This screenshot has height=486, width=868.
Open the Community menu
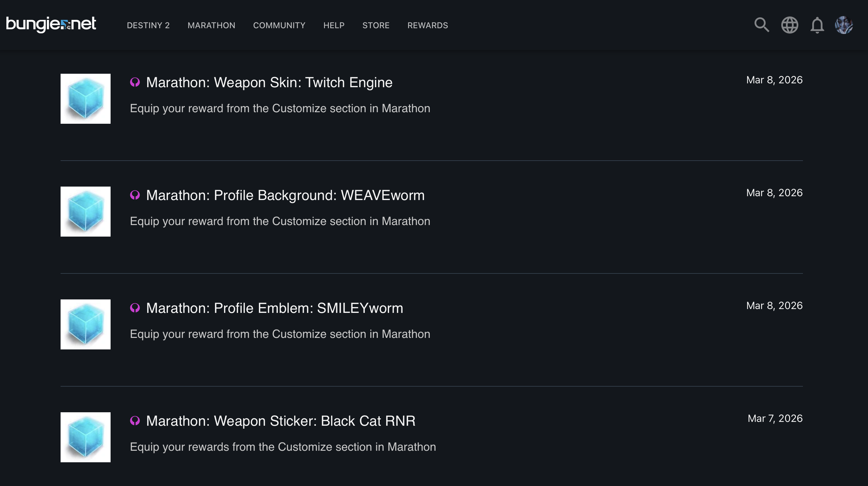[x=279, y=25]
